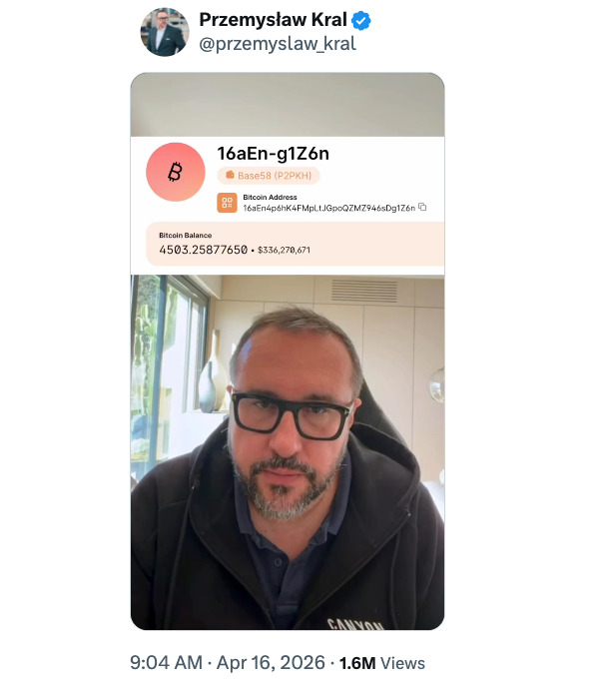The height and width of the screenshot is (680, 616).
Task: Click the wallet icon in Base58 tag
Action: click(230, 175)
